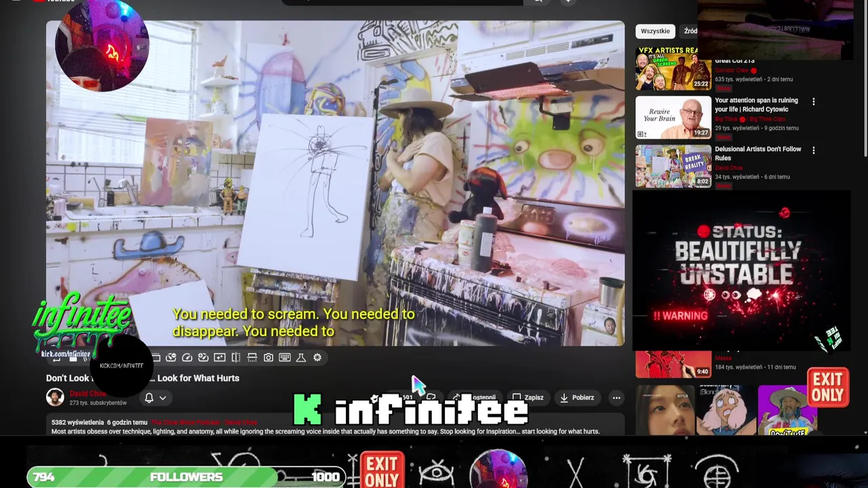
Task: Open keyboard shortcuts via the keyboard icon
Action: [x=285, y=357]
